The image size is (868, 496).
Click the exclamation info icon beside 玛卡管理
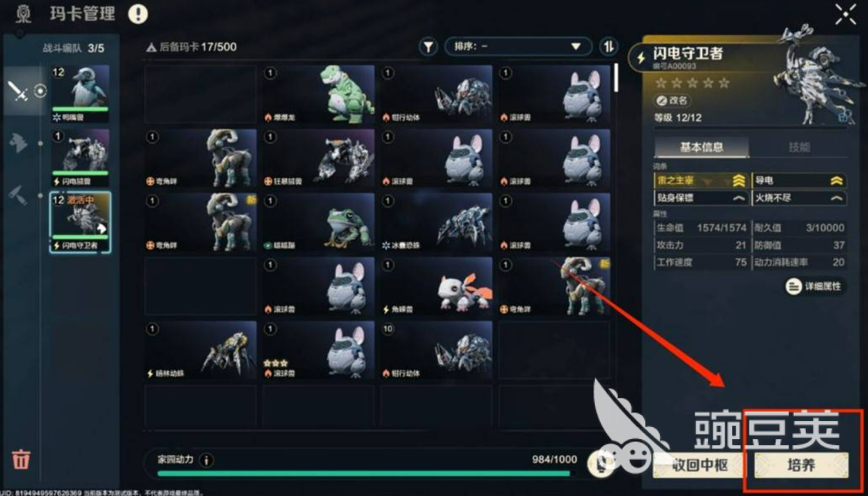pos(138,13)
